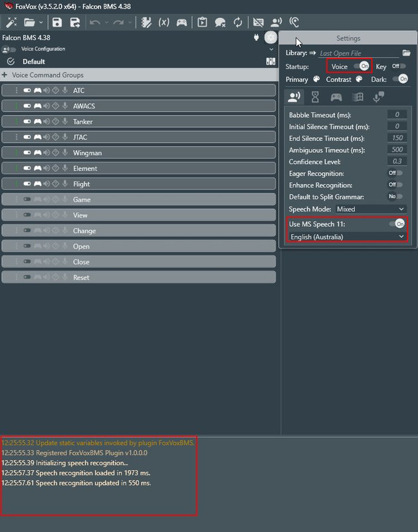Open variables via the (x) toolbar icon

[x=163, y=23]
